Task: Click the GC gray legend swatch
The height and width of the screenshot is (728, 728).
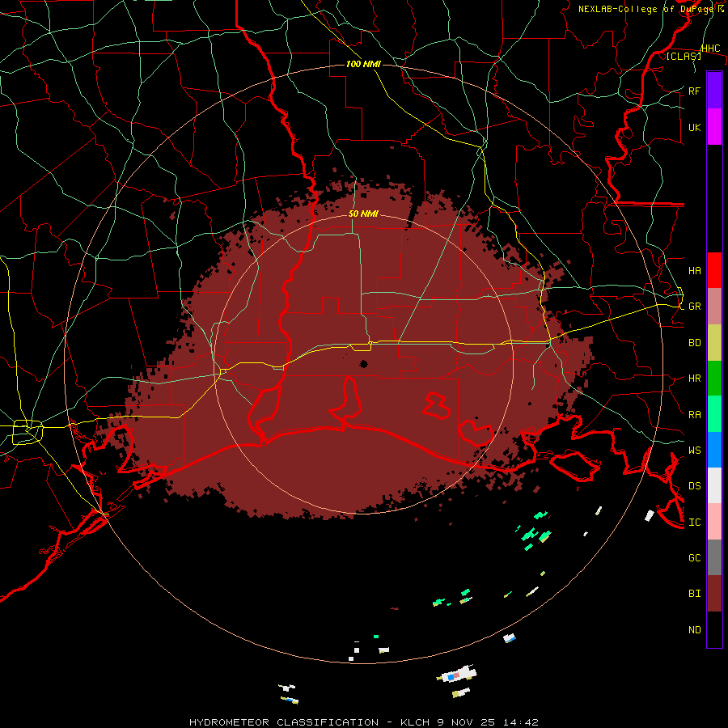Action: point(714,557)
